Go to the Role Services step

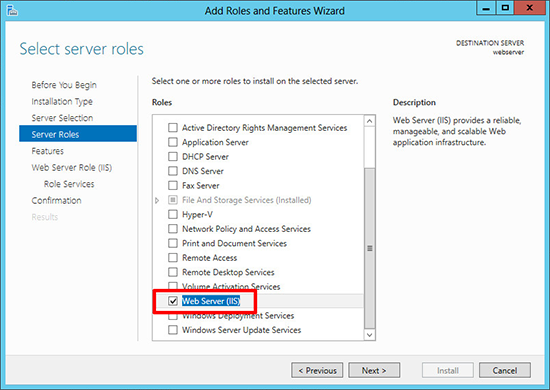69,184
